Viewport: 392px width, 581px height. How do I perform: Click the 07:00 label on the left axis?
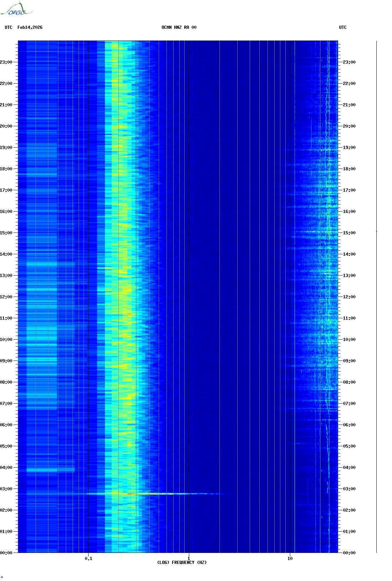pyautogui.click(x=6, y=404)
